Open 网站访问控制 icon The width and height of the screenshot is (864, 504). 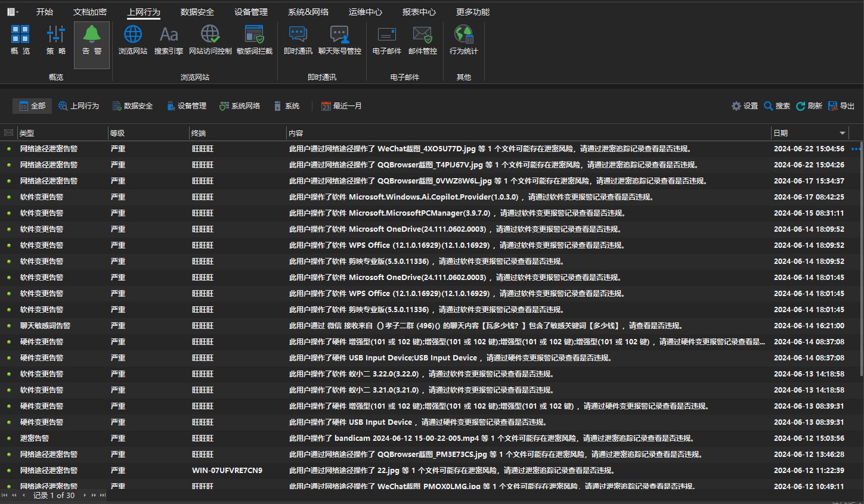tap(210, 41)
